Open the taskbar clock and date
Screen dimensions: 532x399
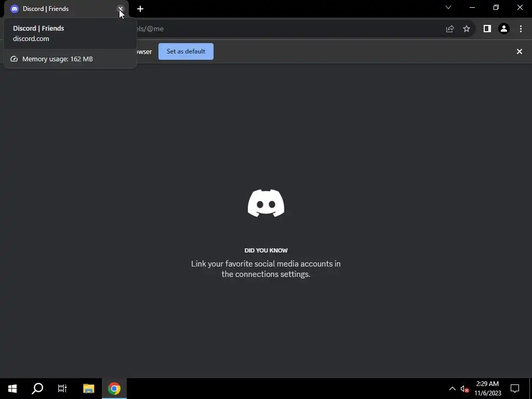[487, 389]
